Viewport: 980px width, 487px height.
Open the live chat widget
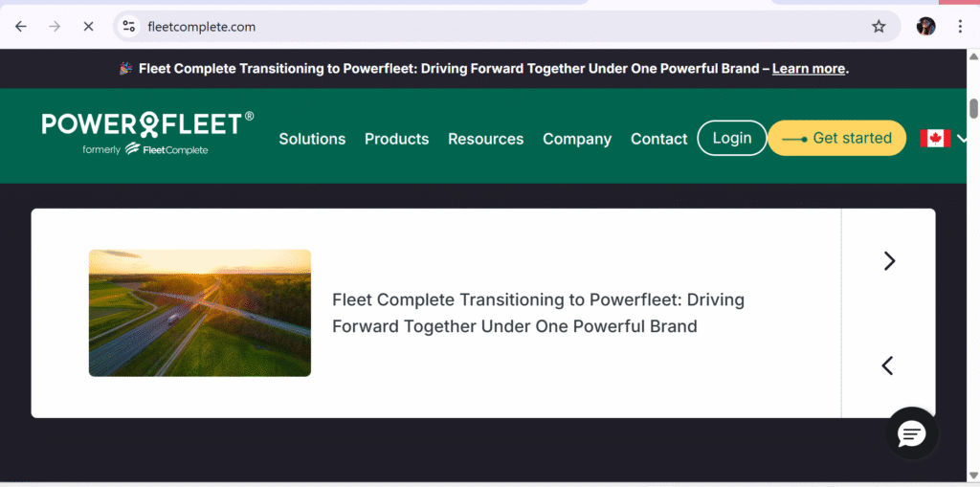click(912, 433)
